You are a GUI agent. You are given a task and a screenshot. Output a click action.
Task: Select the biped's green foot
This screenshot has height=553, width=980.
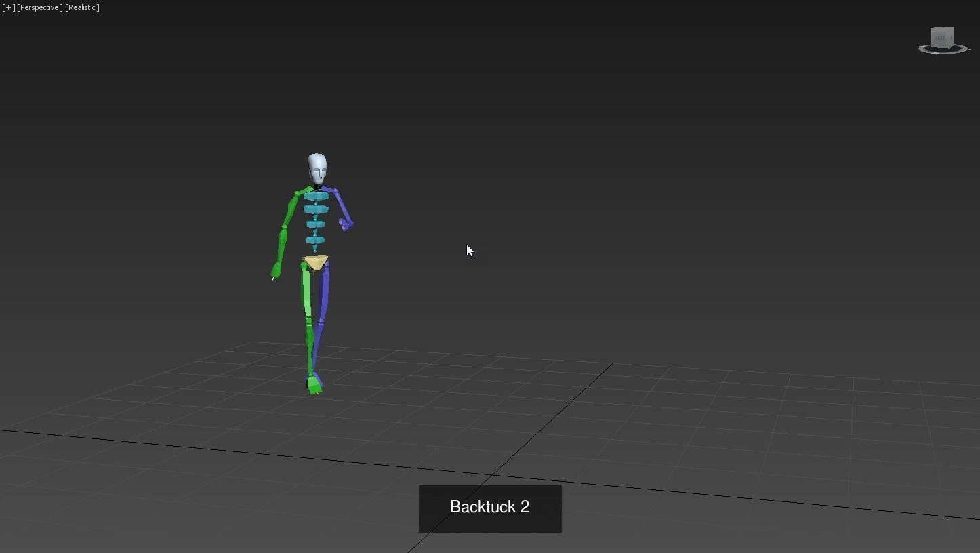[314, 386]
